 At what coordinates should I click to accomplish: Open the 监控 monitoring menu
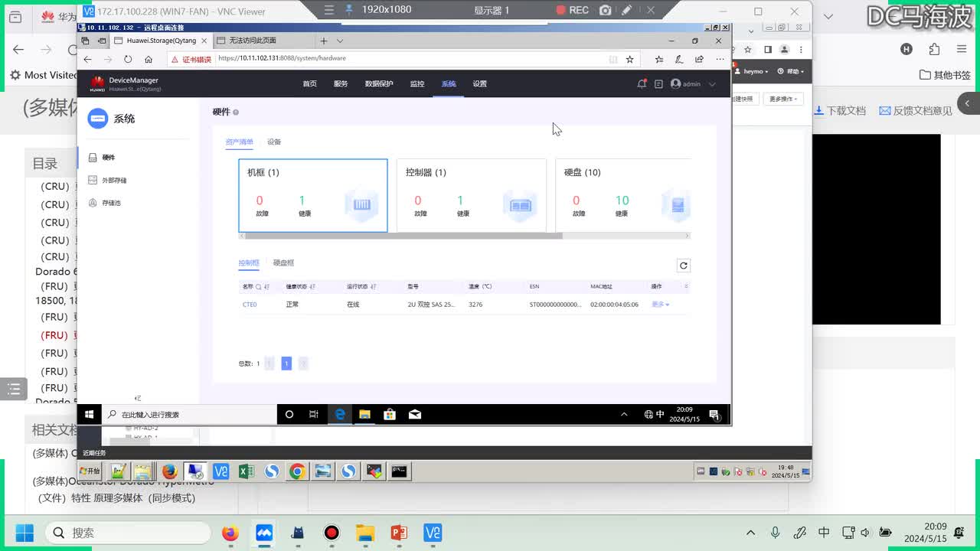pyautogui.click(x=417, y=84)
